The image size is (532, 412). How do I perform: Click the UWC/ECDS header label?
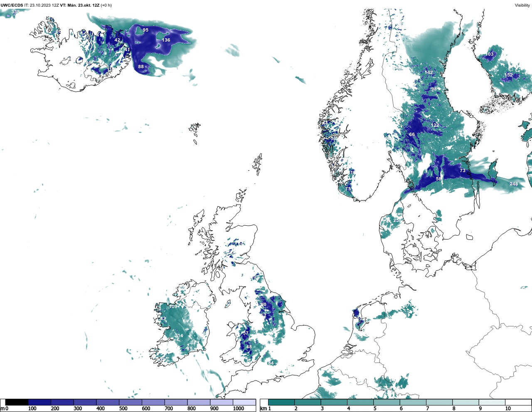click(x=12, y=5)
